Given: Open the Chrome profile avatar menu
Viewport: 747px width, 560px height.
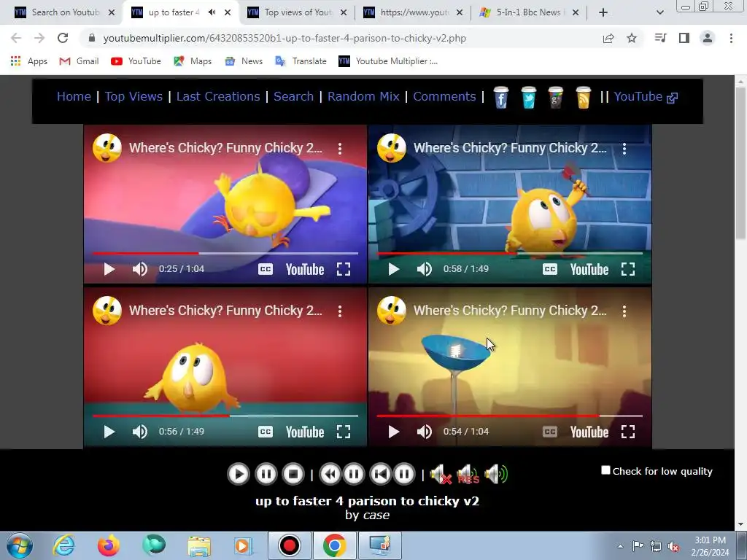Looking at the screenshot, I should tap(708, 38).
